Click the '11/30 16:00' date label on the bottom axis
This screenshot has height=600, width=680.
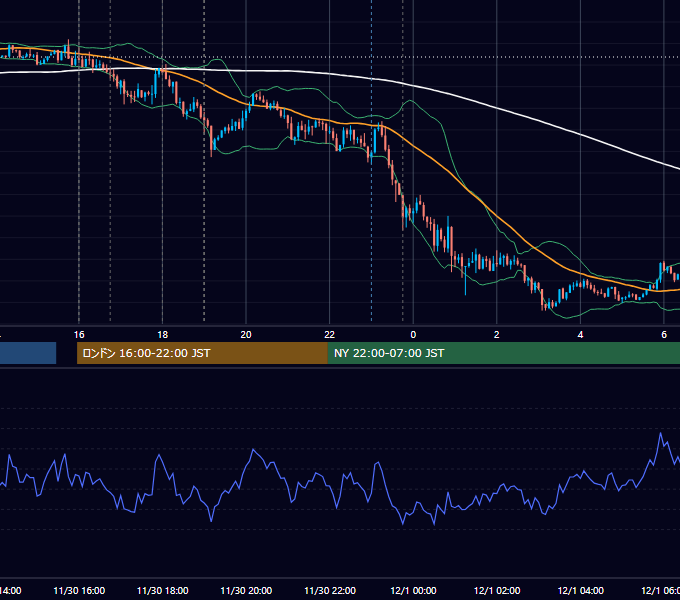tap(79, 590)
